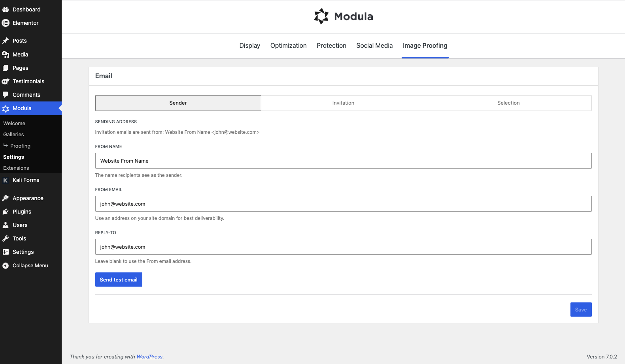
Task: Follow the WordPress footer link
Action: (149, 357)
